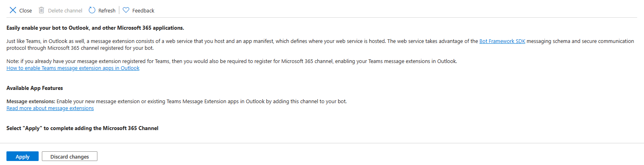
Task: Click the Easily enable your bot heading
Action: point(95,28)
